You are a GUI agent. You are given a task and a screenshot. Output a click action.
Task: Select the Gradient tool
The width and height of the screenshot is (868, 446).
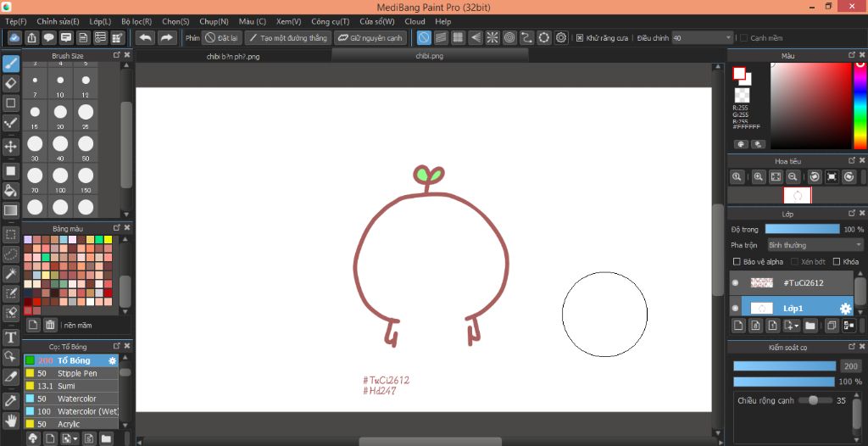point(10,210)
